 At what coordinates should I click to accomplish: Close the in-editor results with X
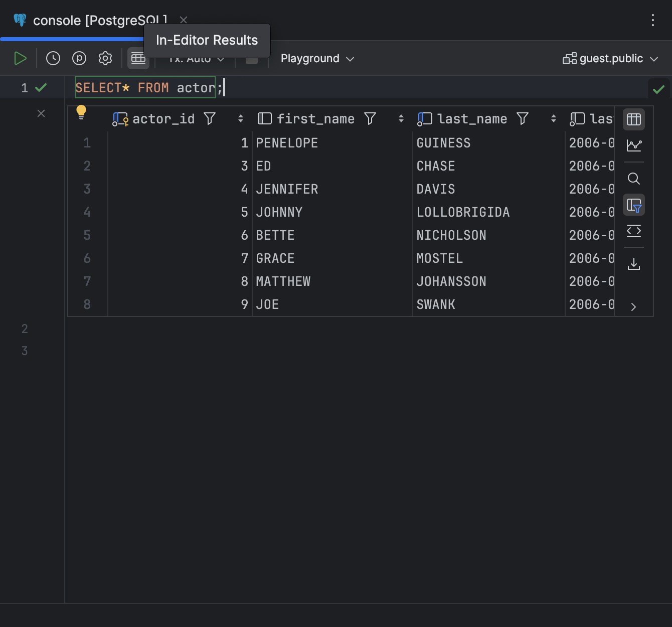point(41,113)
